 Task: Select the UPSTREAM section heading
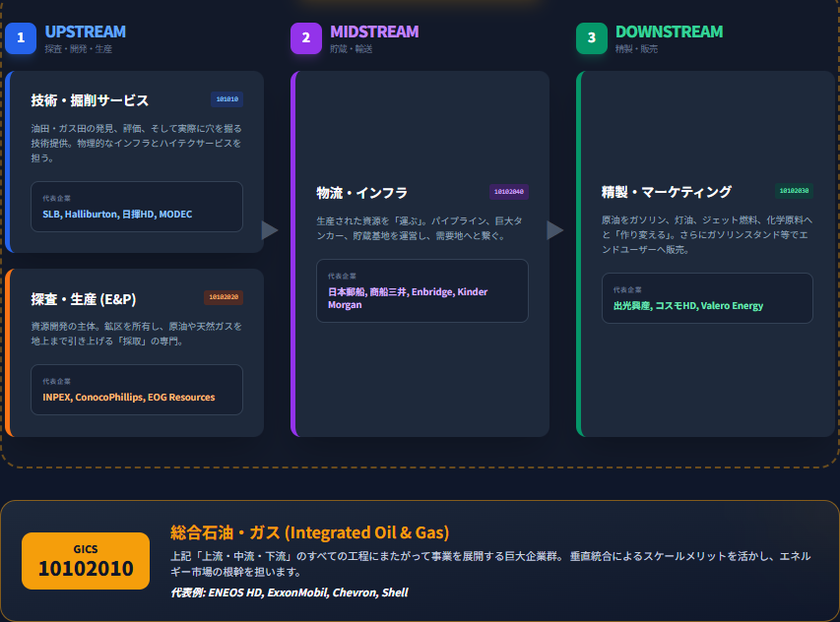(85, 31)
